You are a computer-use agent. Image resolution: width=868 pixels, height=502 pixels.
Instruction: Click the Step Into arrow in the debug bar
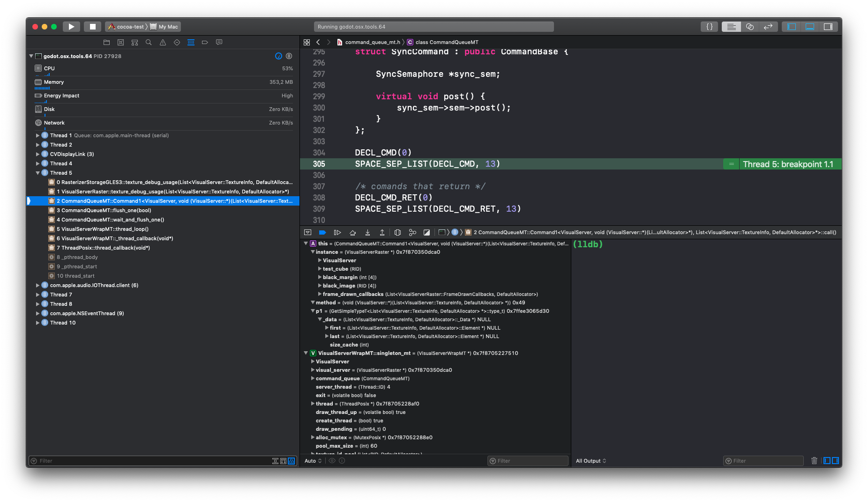(x=368, y=232)
